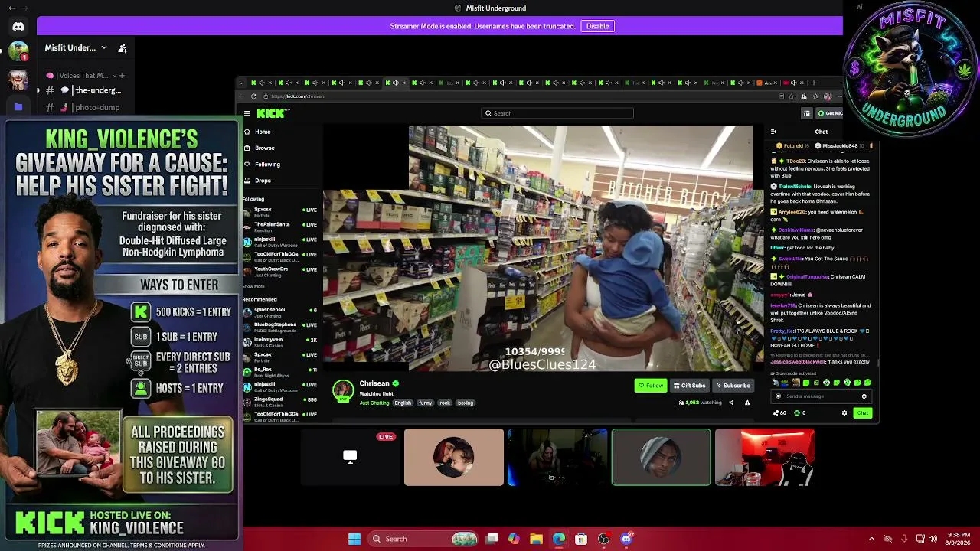The height and width of the screenshot is (551, 980).
Task: Toggle theatre mode icon beside Get Kick
Action: pyautogui.click(x=806, y=113)
